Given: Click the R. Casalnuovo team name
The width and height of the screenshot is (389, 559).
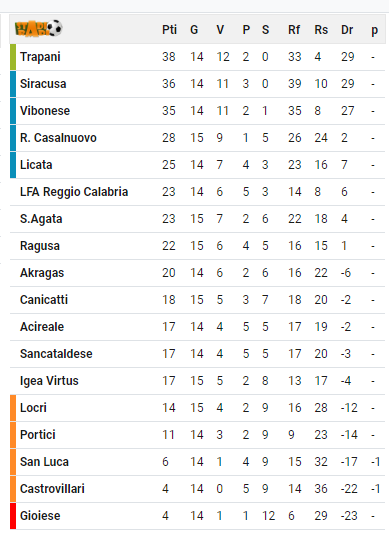Looking at the screenshot, I should [x=58, y=138].
